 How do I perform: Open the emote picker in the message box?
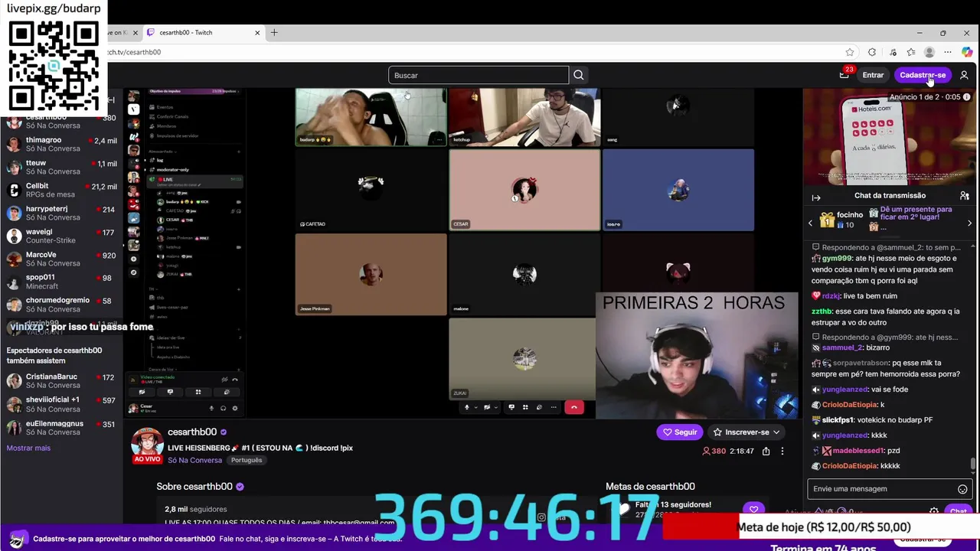[962, 489]
